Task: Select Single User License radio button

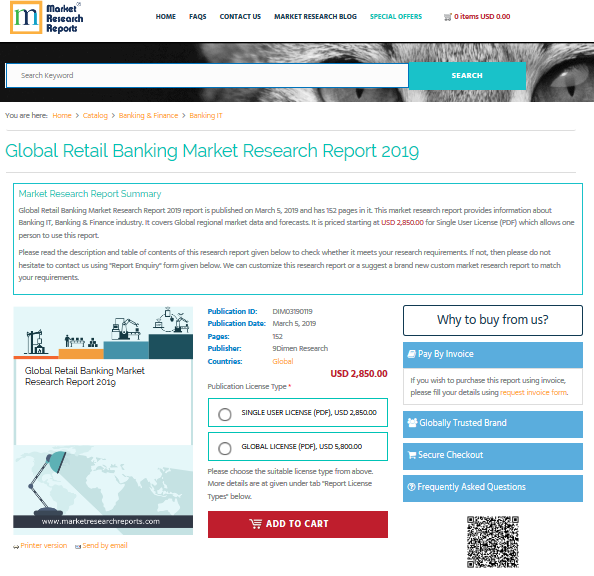Action: click(x=225, y=414)
